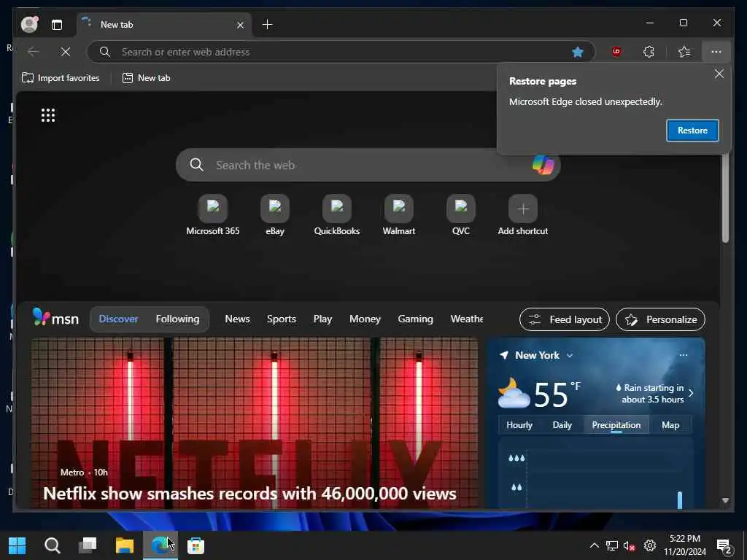The height and width of the screenshot is (560, 747).
Task: Open the tab actions menu icon
Action: point(57,25)
